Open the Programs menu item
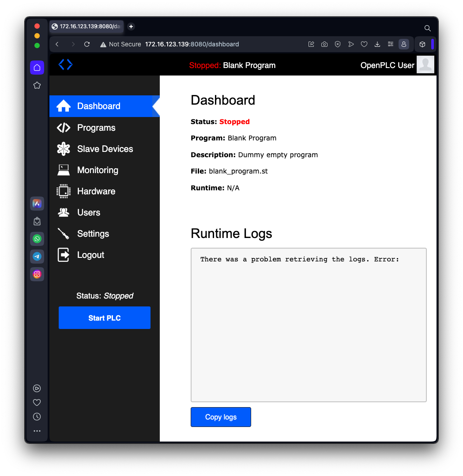This screenshot has width=463, height=476. point(104,128)
